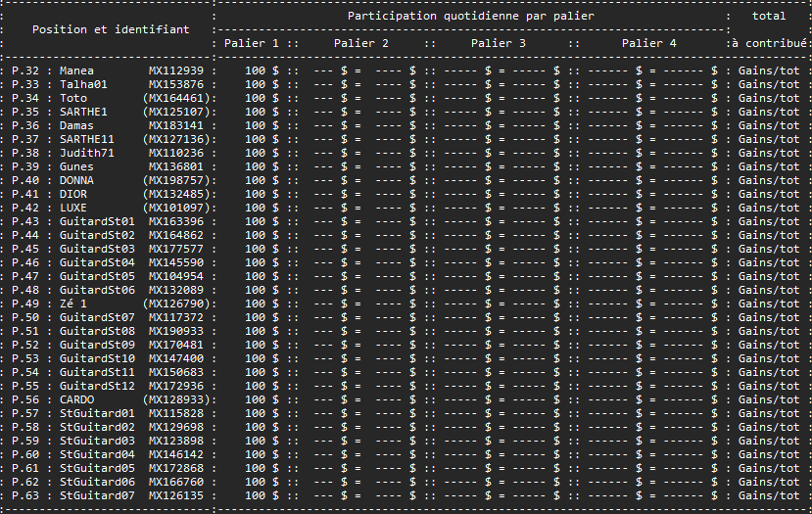Click Gains/tot for StGuitard07 in last row
Image resolution: width=812 pixels, height=514 pixels.
point(769,495)
